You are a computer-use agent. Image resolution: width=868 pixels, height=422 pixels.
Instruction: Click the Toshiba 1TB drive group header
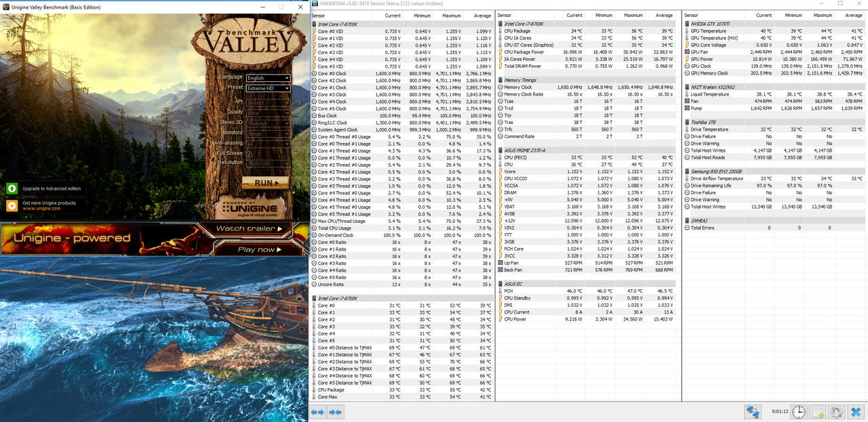(772, 122)
